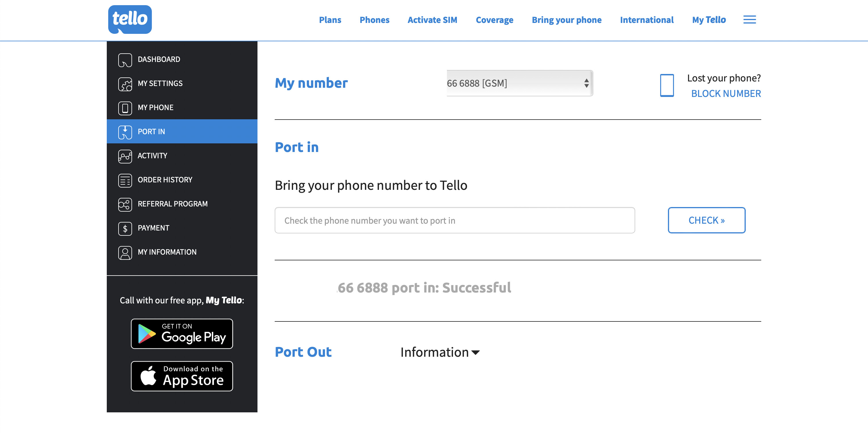The image size is (868, 433).
Task: Click the Activity graph icon
Action: (125, 156)
